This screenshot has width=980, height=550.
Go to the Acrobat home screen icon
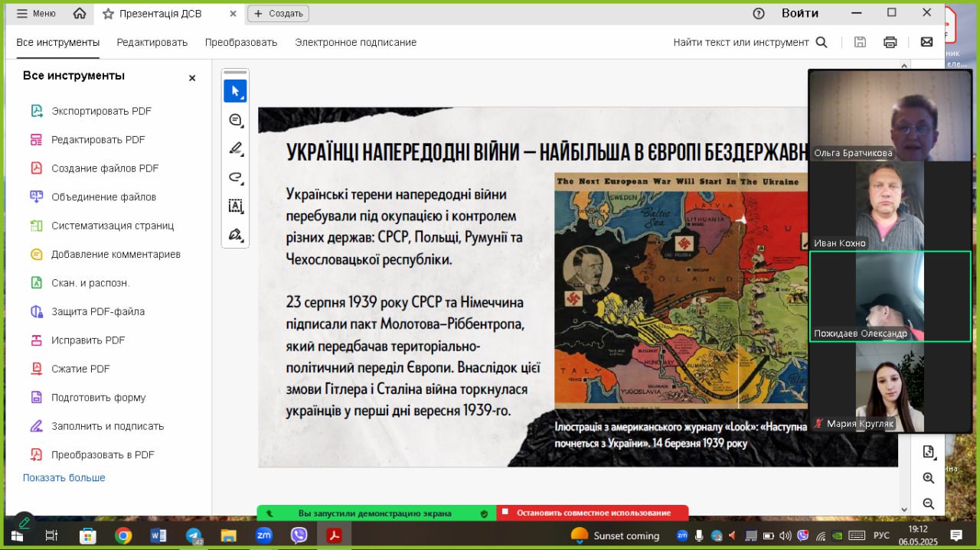point(80,14)
